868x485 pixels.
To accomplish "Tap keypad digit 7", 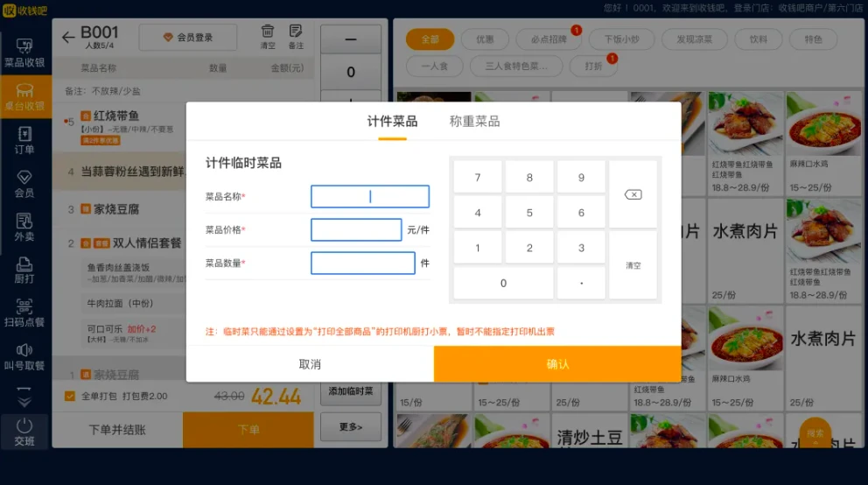I will [477, 178].
